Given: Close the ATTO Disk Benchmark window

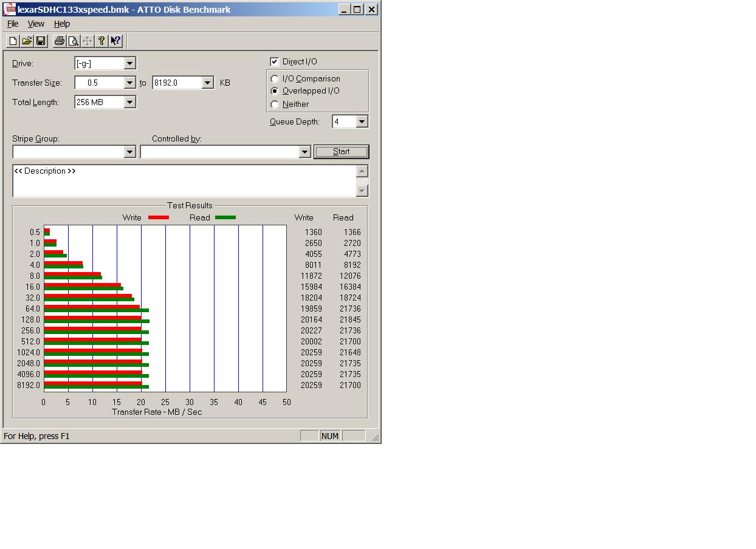Looking at the screenshot, I should (371, 9).
